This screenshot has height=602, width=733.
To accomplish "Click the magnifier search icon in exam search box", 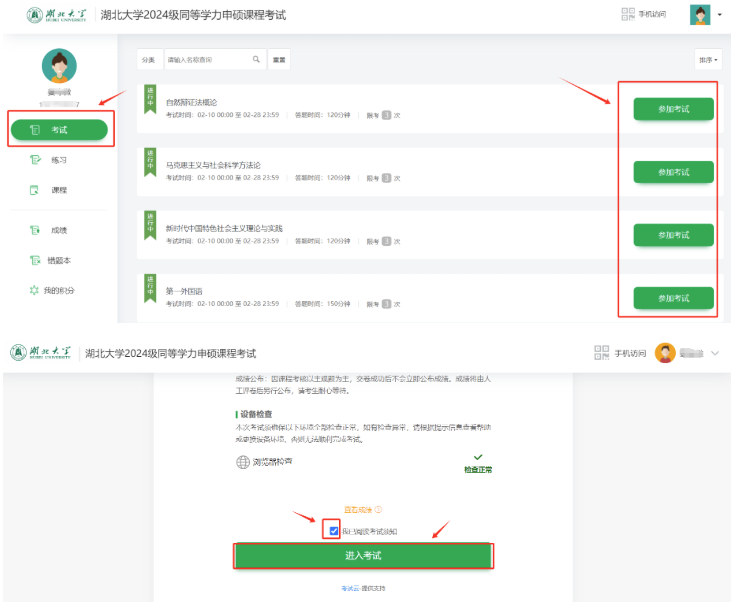I will [x=256, y=60].
